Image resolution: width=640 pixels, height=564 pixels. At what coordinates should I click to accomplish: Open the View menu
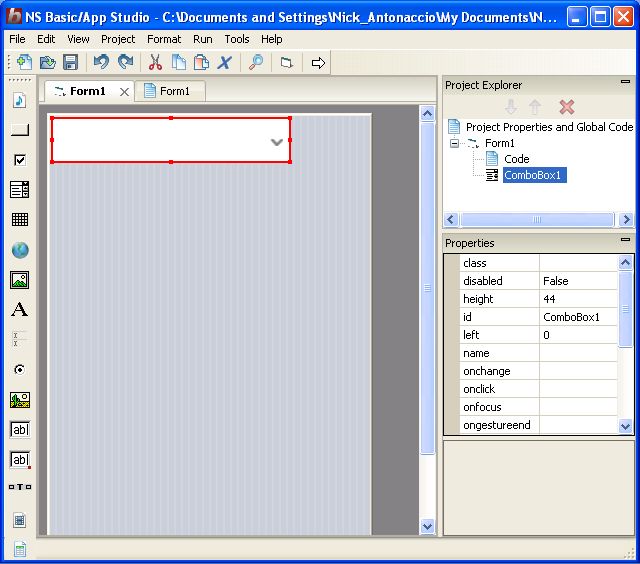point(78,39)
